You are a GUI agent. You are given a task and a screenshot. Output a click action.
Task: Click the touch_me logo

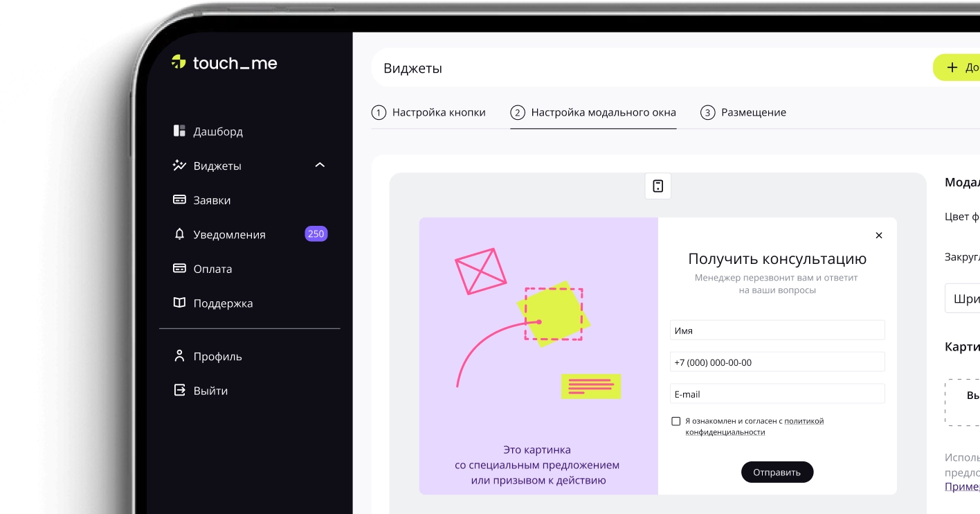point(223,62)
